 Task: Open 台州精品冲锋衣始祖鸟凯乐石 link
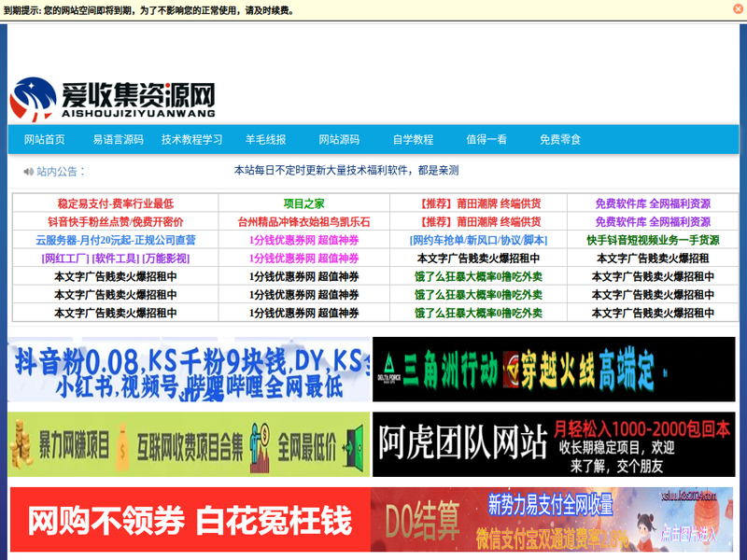click(x=304, y=222)
